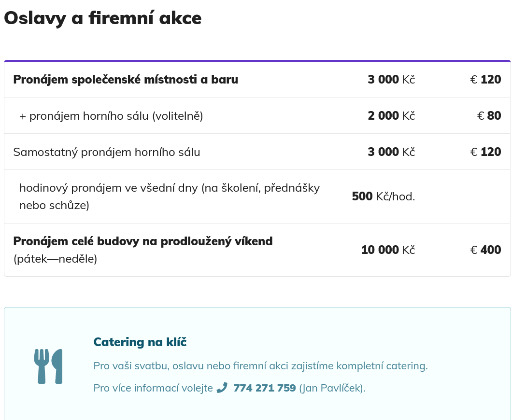Screen dimensions: 512x420
Task: Click the 500 Kč/hod. price
Action: point(384,196)
